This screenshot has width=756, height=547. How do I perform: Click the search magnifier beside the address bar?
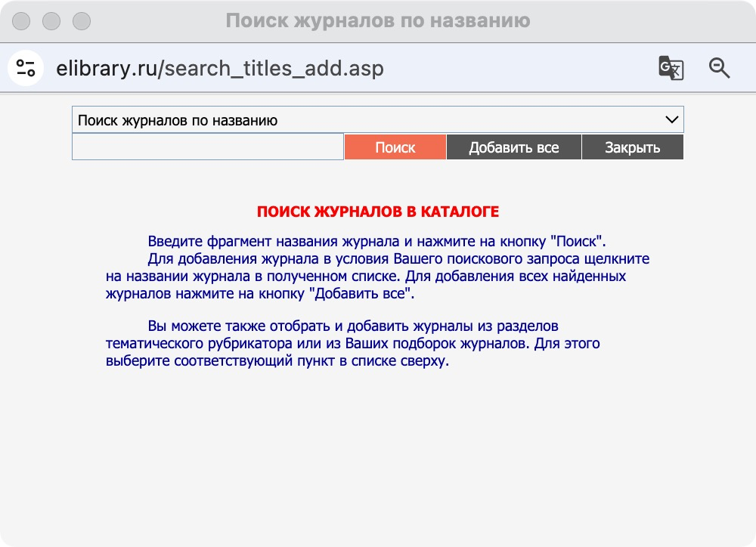point(719,68)
